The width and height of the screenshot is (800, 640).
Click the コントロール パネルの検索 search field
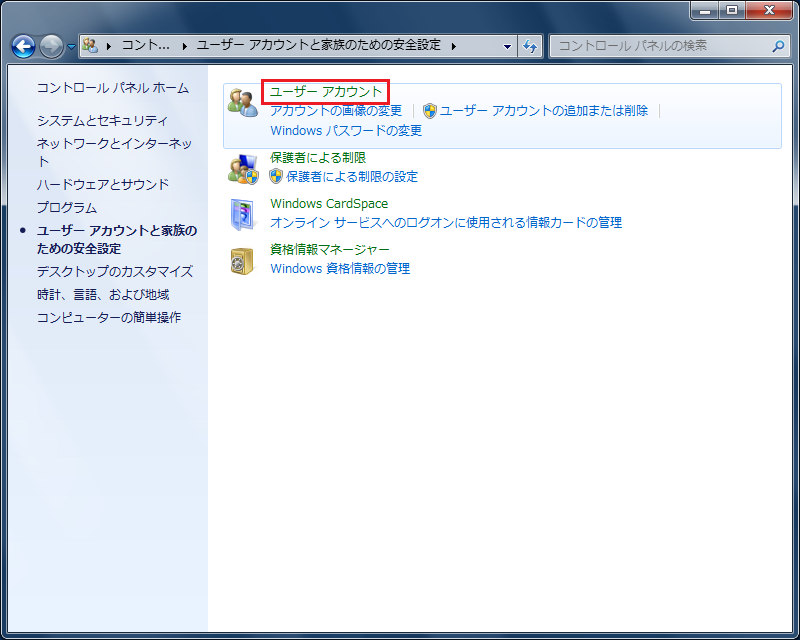pos(660,46)
